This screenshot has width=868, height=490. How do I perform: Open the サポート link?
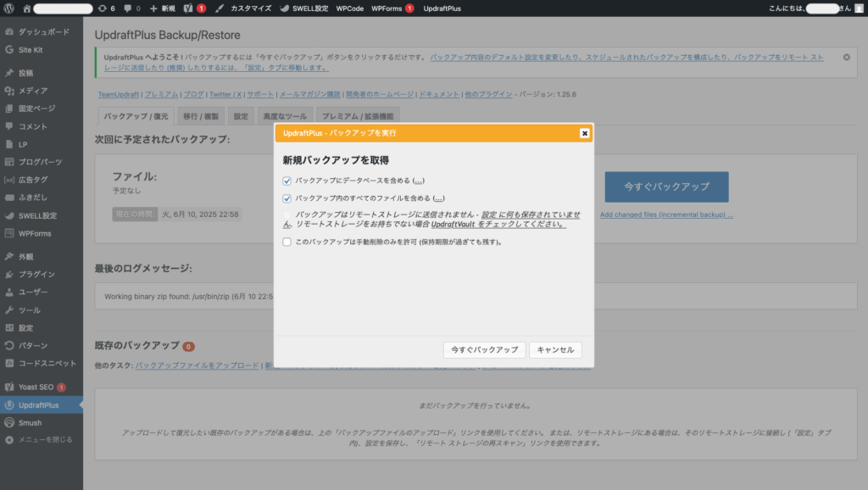click(260, 94)
